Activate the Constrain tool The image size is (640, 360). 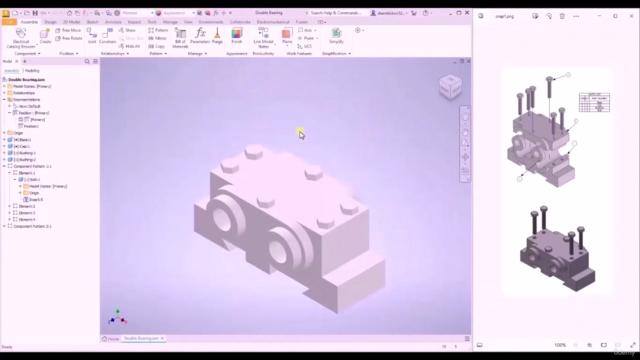tap(107, 36)
